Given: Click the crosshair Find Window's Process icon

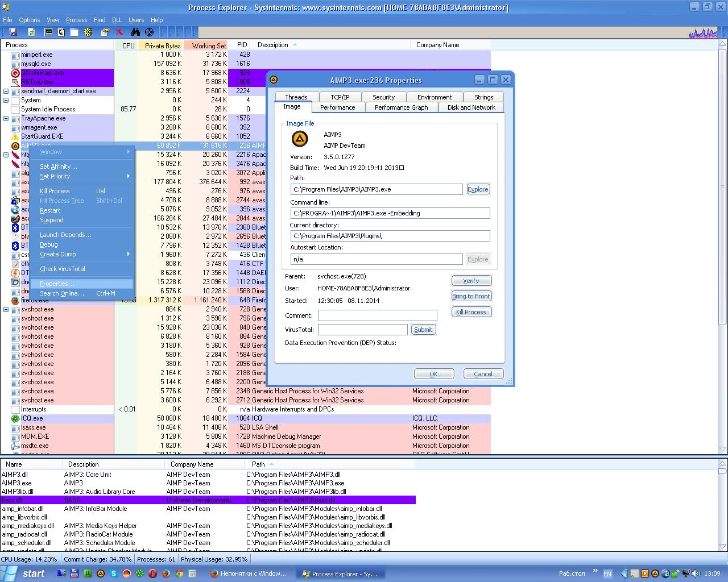Looking at the screenshot, I should pos(149,32).
